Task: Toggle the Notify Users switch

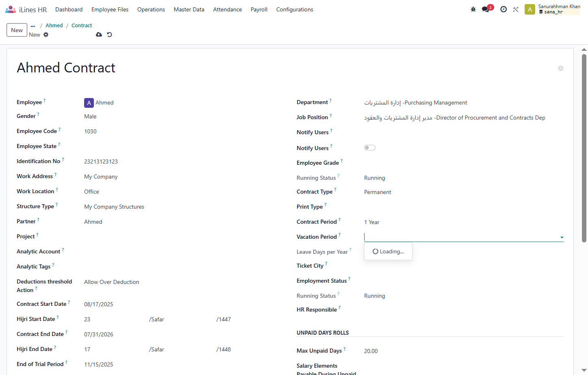Action: pyautogui.click(x=369, y=148)
